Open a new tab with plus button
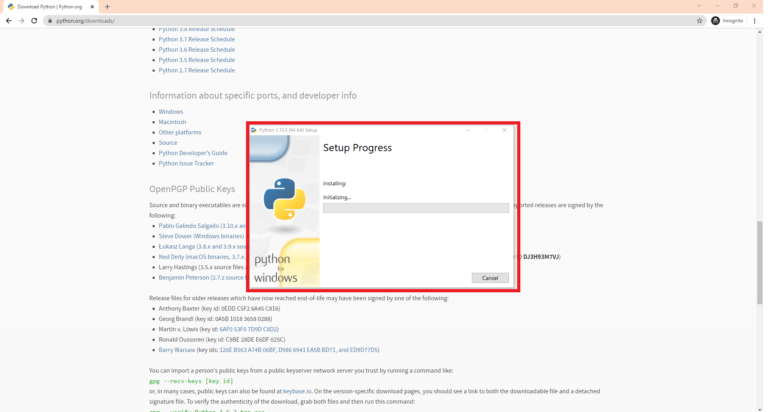Viewport: 768px width, 412px height. 107,6
